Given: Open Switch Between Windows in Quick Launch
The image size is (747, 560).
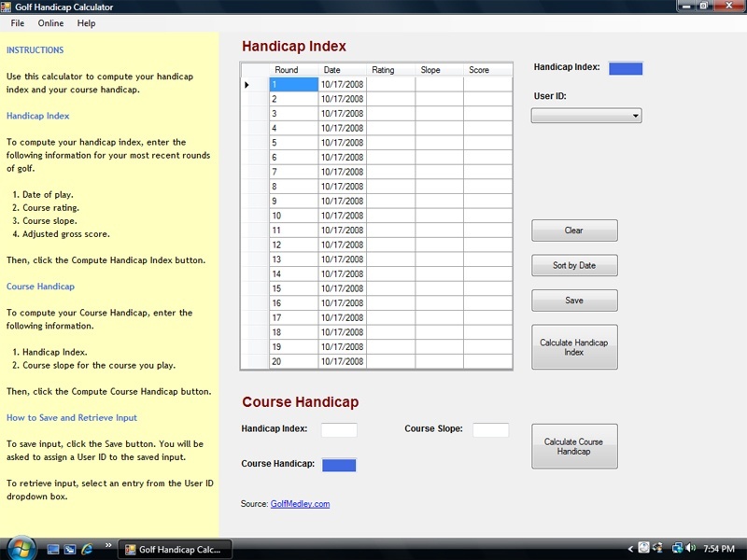Looking at the screenshot, I should click(x=69, y=549).
